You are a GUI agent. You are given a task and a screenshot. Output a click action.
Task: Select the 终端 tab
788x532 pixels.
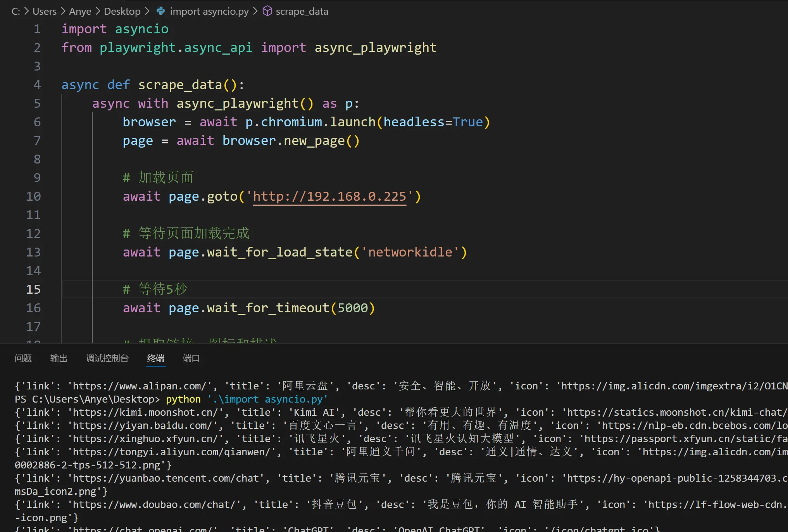(156, 358)
